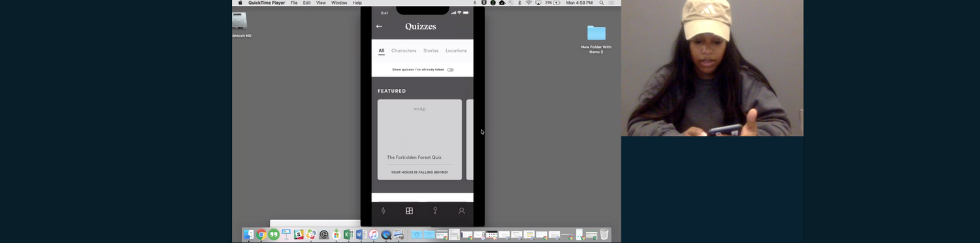Screen dimensions: 980x243
Task: Open Excel from the Dock
Action: pyautogui.click(x=349, y=234)
